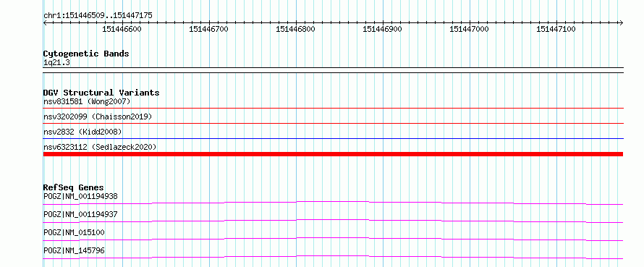
Task: Open transcript POGZ|NM_001194938
Action: pyautogui.click(x=80, y=196)
